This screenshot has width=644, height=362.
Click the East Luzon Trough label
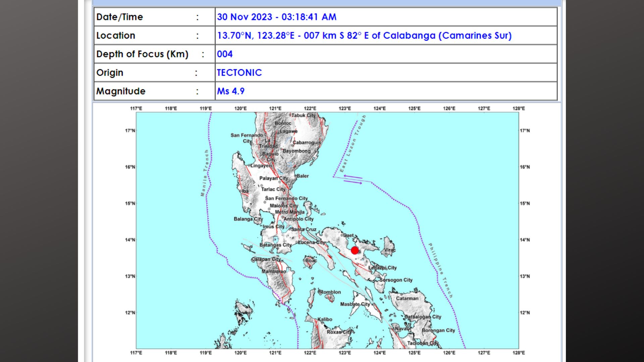353,144
